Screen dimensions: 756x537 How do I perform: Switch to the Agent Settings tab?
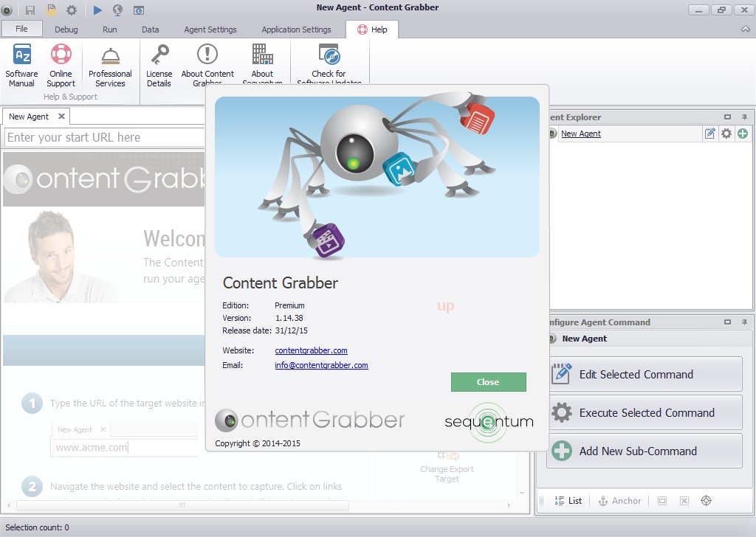[210, 30]
